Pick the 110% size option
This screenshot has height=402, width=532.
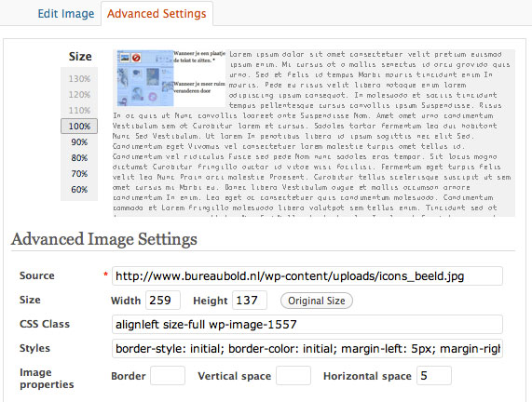tap(79, 111)
